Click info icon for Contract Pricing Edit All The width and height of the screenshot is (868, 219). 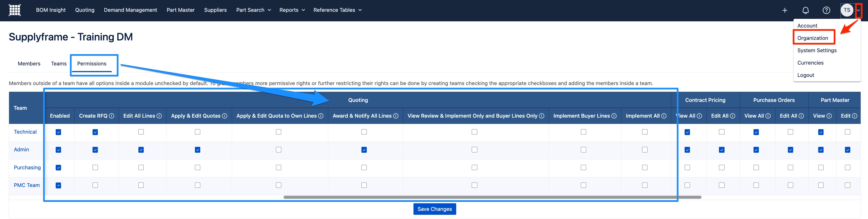pyautogui.click(x=732, y=116)
